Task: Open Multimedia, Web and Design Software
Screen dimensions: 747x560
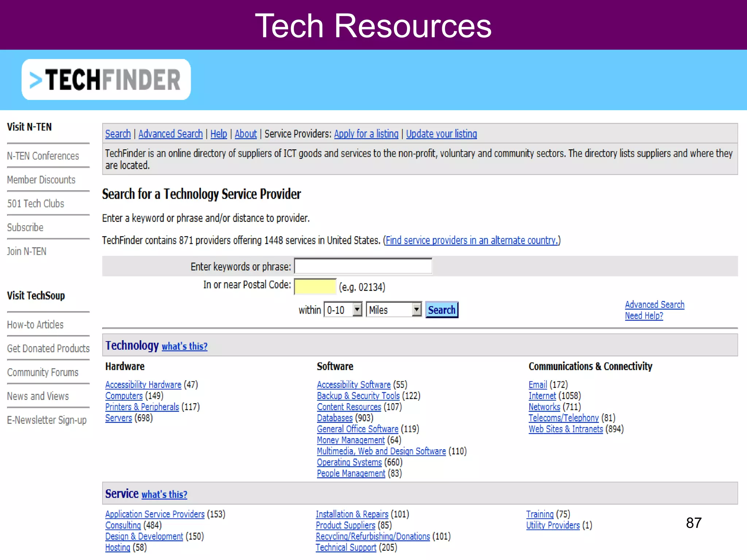Action: [x=381, y=451]
